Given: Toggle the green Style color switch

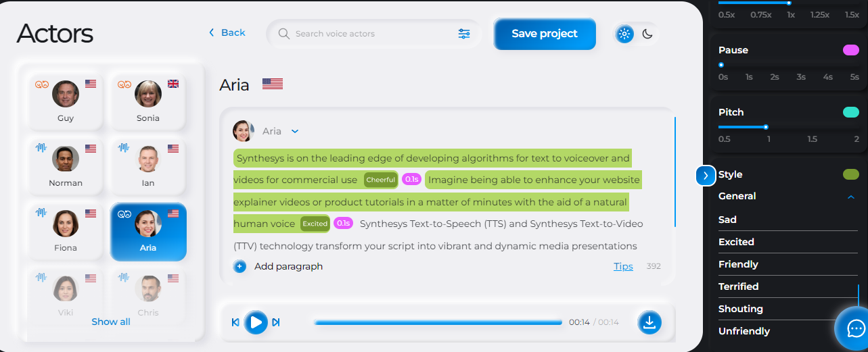Looking at the screenshot, I should click(x=851, y=174).
